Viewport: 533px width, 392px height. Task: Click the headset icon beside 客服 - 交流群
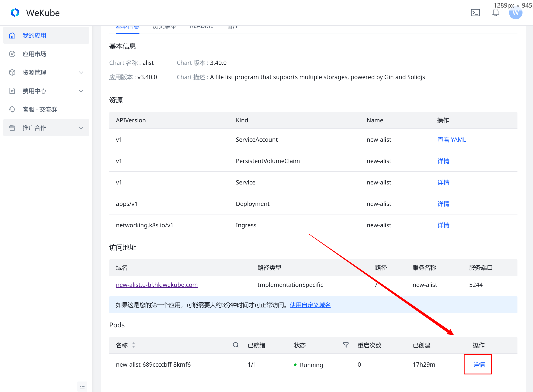pos(12,109)
